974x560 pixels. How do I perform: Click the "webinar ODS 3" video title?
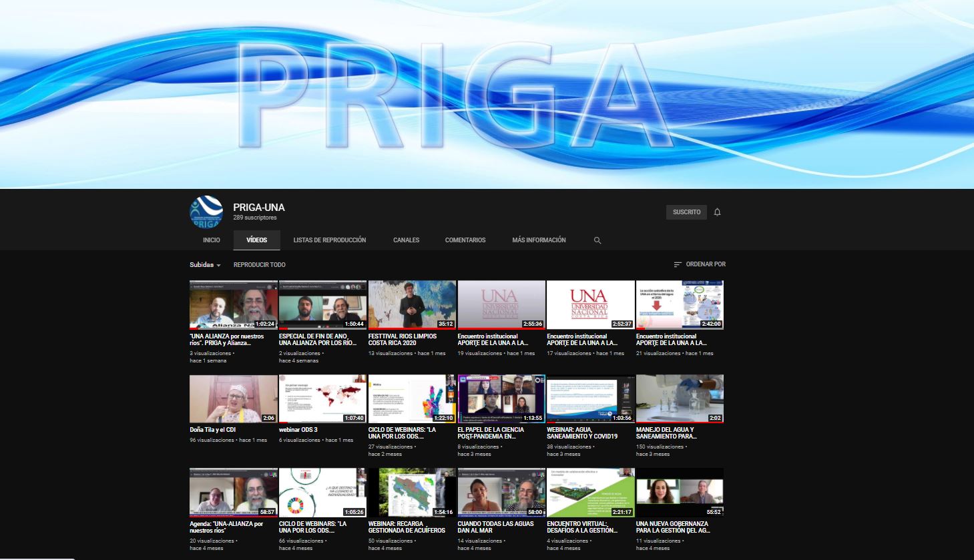click(298, 430)
